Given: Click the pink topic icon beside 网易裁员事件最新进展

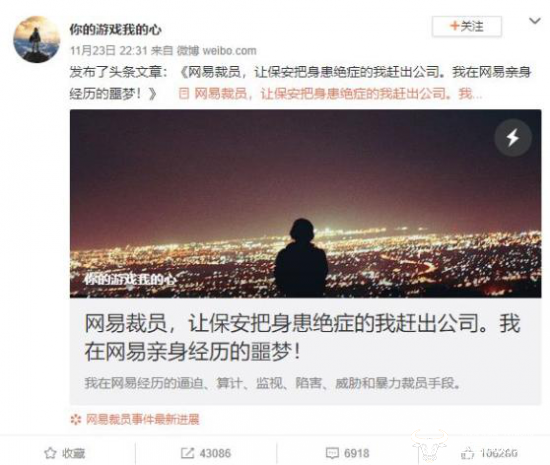Looking at the screenshot, I should click(75, 419).
